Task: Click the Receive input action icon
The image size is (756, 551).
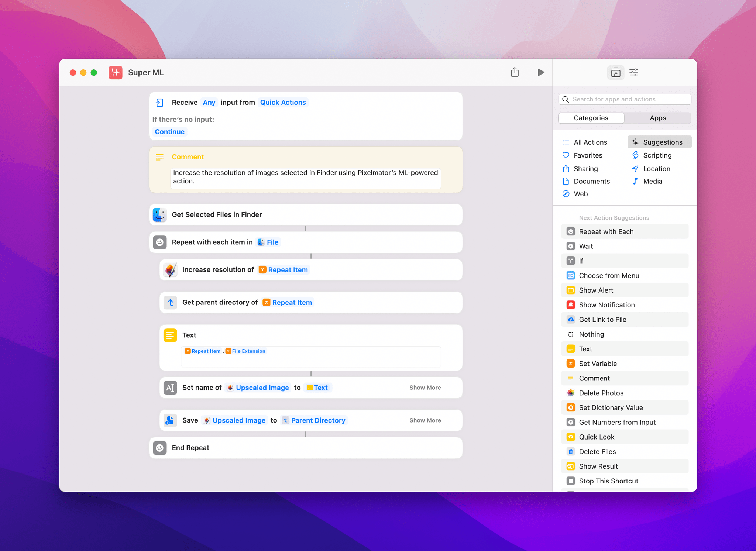Action: 159,103
